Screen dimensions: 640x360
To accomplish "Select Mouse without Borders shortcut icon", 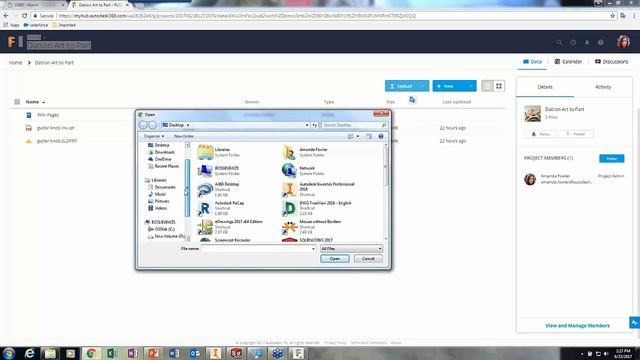I will point(289,227).
